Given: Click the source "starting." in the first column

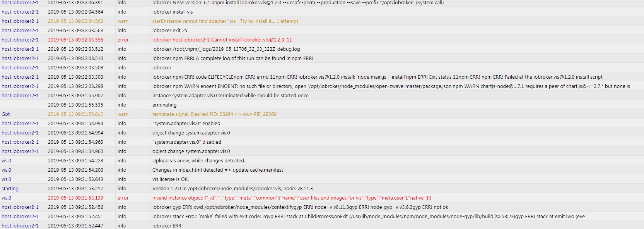Looking at the screenshot, I should (x=10, y=188).
